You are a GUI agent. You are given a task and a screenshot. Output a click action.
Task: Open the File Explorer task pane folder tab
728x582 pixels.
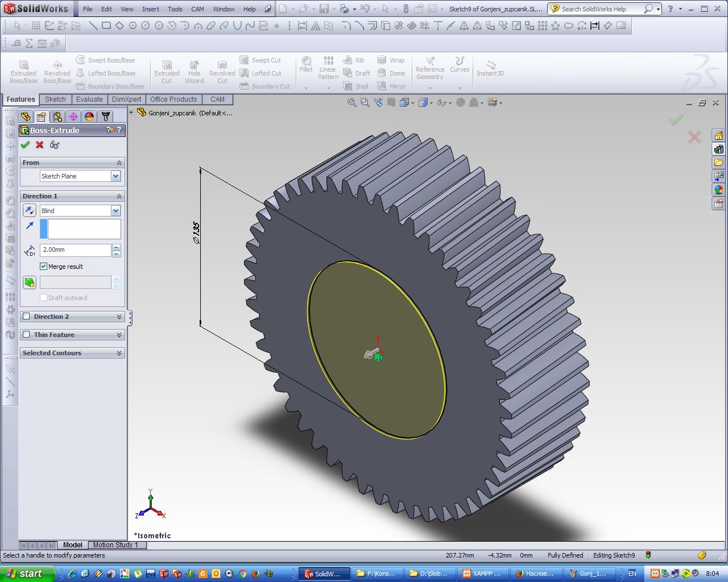(x=719, y=163)
